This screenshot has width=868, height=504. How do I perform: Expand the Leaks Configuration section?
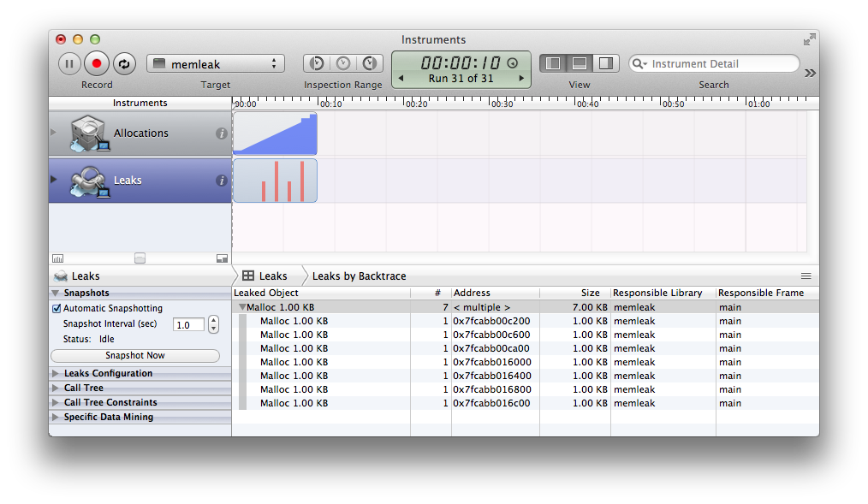click(x=56, y=373)
